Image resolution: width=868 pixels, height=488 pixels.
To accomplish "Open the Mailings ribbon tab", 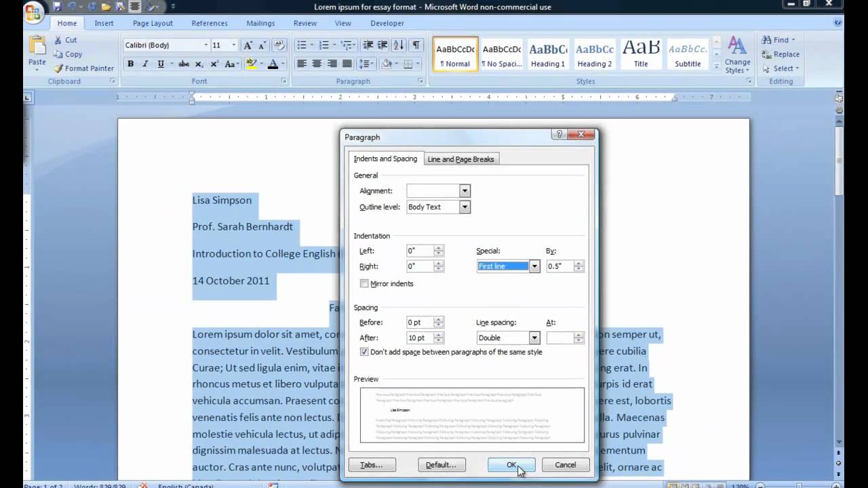I will coord(260,23).
